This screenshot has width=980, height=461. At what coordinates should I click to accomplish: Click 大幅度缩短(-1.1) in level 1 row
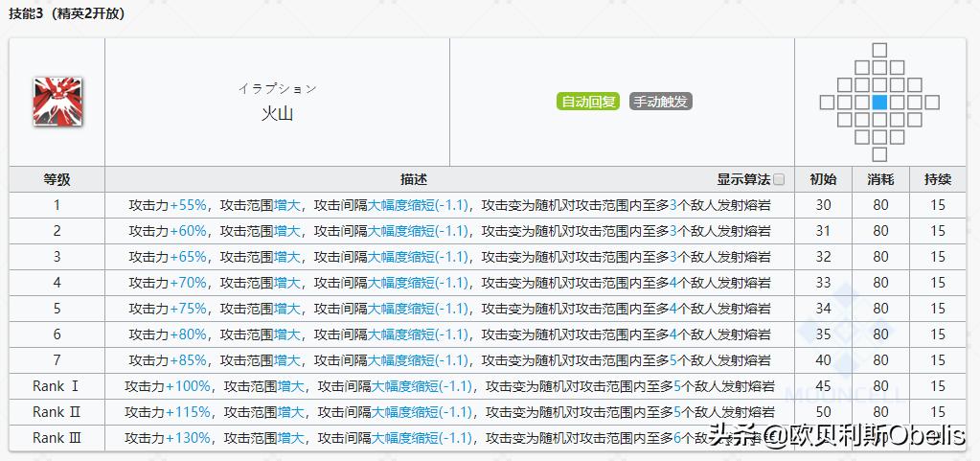pos(418,205)
